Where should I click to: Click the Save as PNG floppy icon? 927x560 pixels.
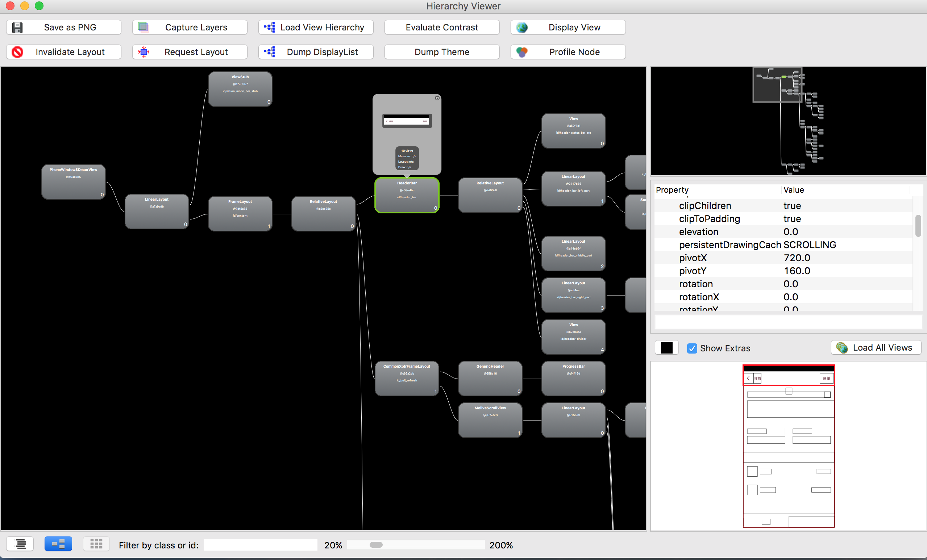(x=17, y=28)
